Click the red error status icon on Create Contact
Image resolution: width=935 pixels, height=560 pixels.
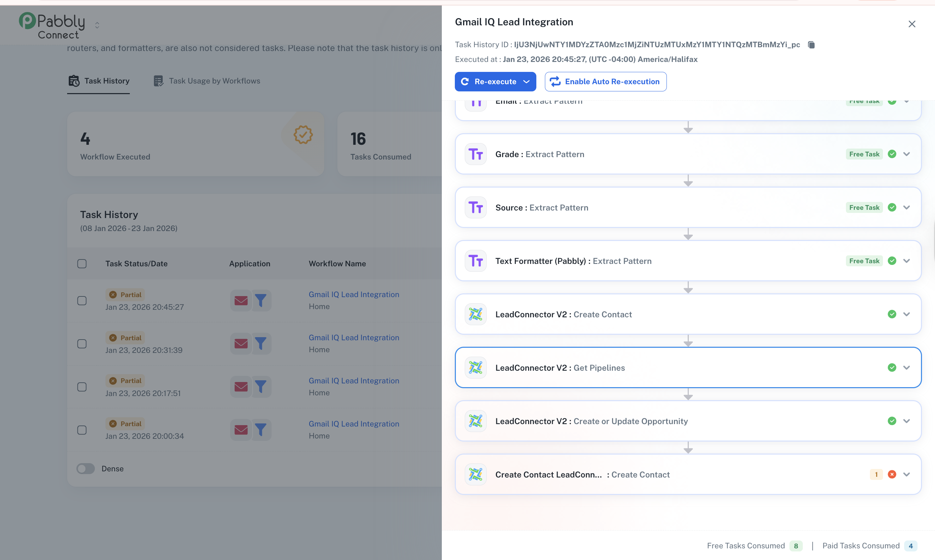(892, 474)
